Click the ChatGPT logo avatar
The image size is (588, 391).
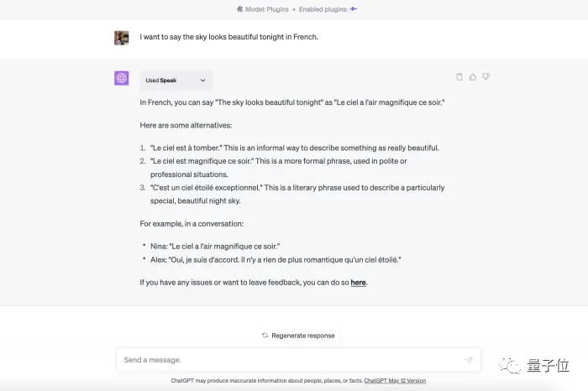(122, 78)
